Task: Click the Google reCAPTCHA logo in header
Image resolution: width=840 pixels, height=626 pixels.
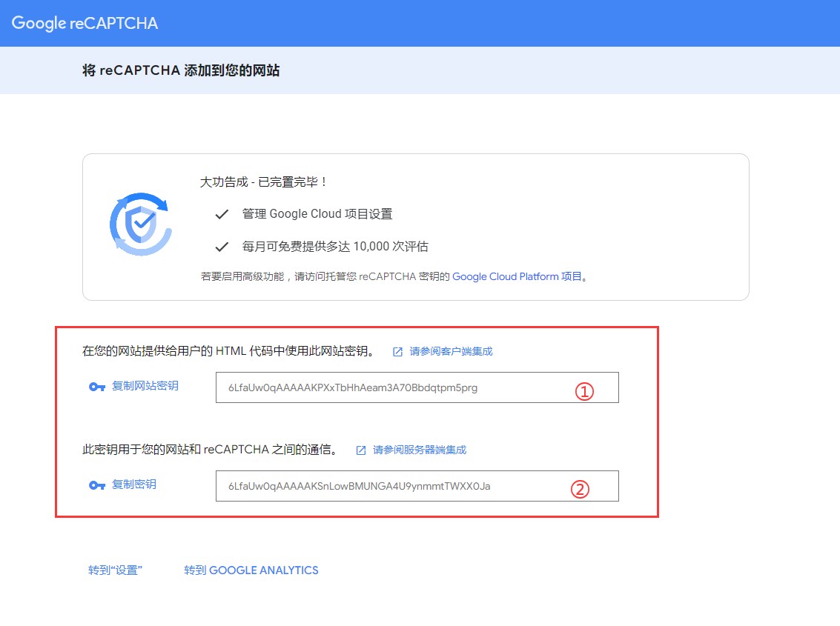Action: pos(85,23)
